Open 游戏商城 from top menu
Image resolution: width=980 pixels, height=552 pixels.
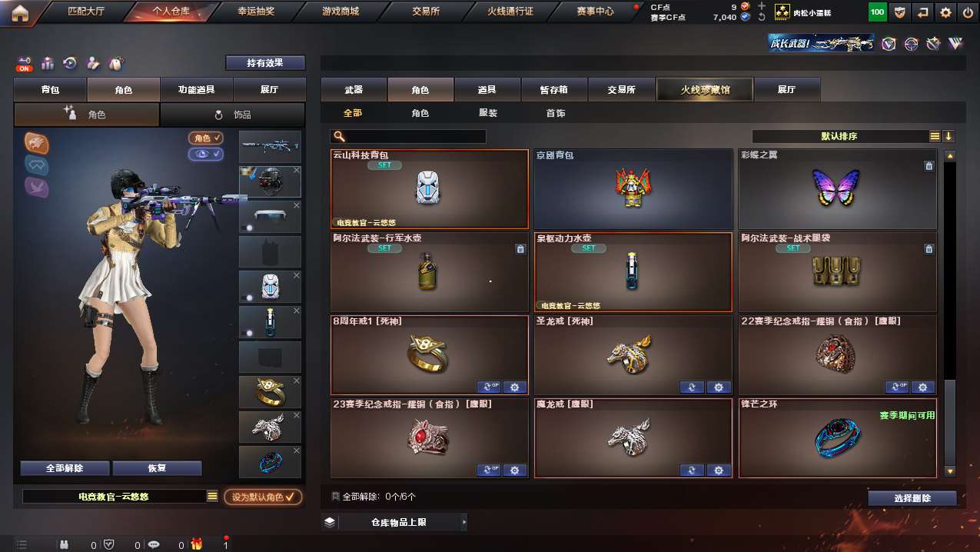pos(340,12)
